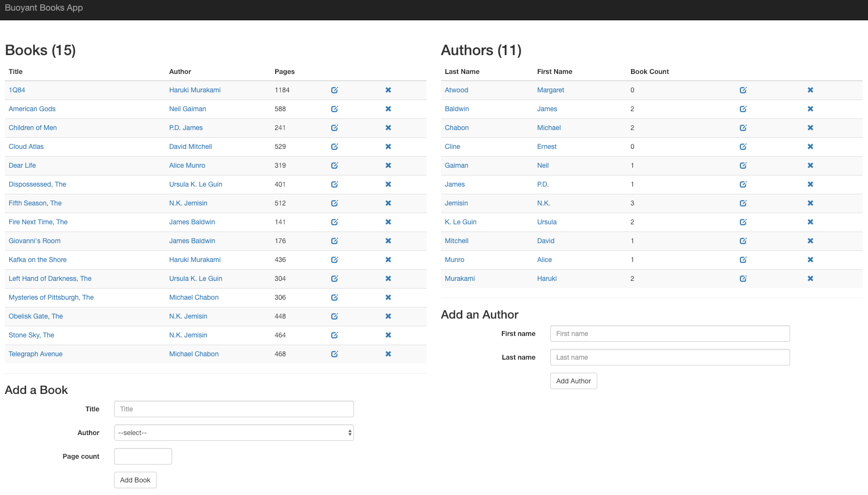Delete the book Fifth Season, The
This screenshot has height=495, width=868.
coord(388,203)
